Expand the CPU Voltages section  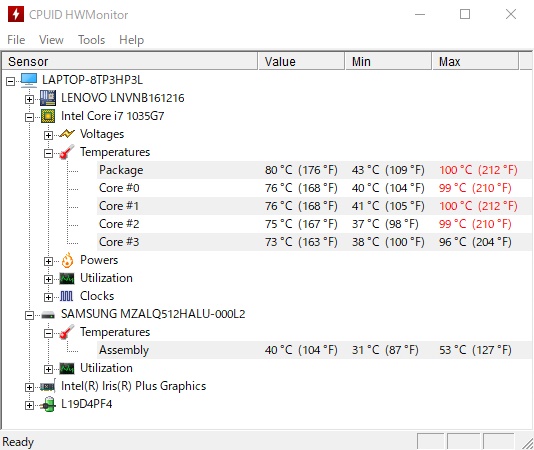tap(48, 135)
